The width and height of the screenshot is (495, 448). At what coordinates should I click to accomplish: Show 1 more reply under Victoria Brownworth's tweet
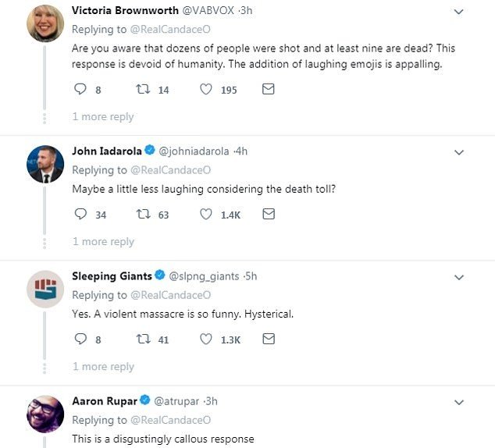103,117
